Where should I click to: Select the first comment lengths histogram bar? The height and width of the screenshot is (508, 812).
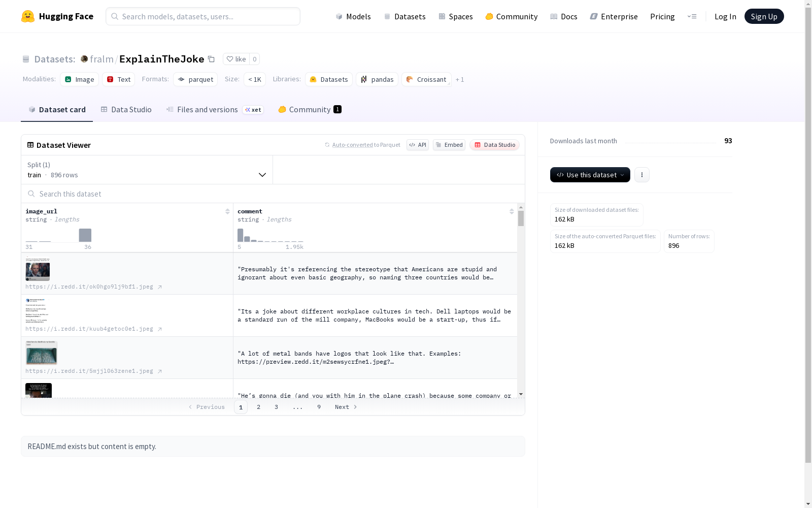point(241,235)
